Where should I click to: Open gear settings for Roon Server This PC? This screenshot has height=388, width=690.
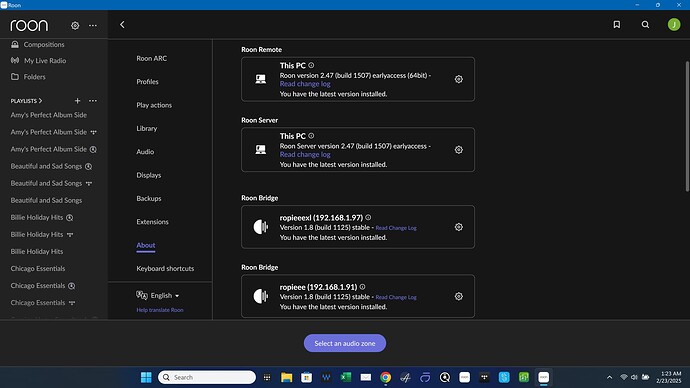(459, 150)
